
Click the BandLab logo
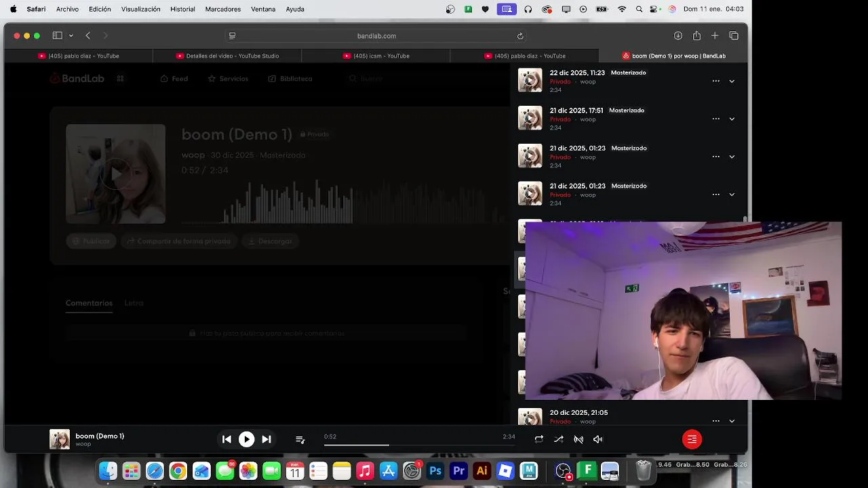pos(77,79)
